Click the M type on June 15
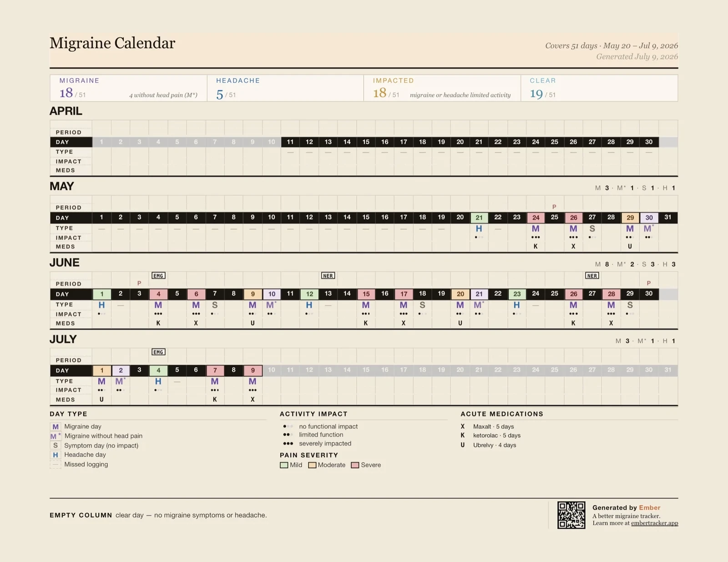 pos(366,305)
